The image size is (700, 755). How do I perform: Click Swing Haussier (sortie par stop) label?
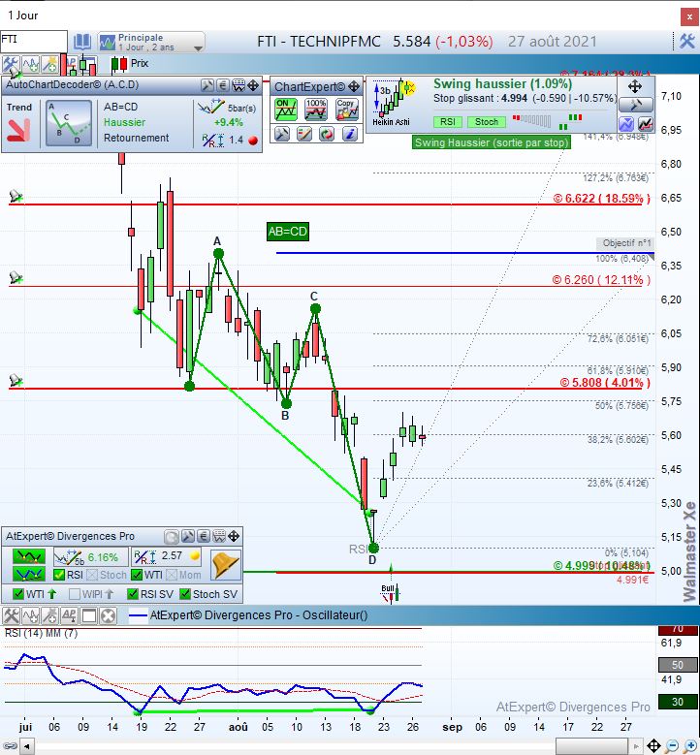[492, 142]
